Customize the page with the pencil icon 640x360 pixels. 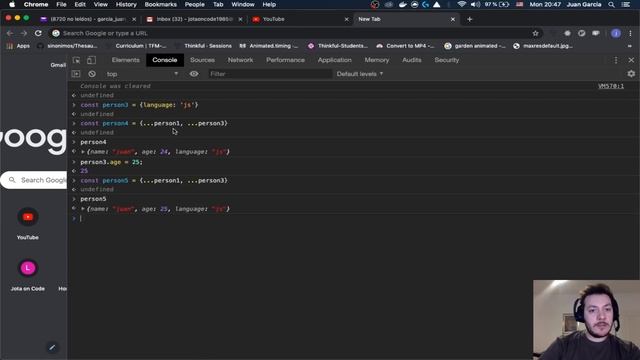click(x=52, y=347)
